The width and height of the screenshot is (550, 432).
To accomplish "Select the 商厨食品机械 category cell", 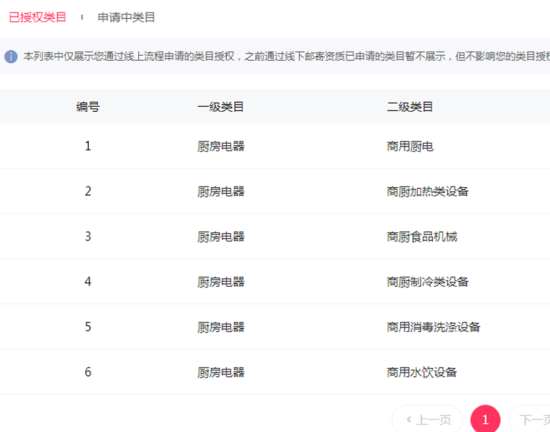I will [x=422, y=237].
